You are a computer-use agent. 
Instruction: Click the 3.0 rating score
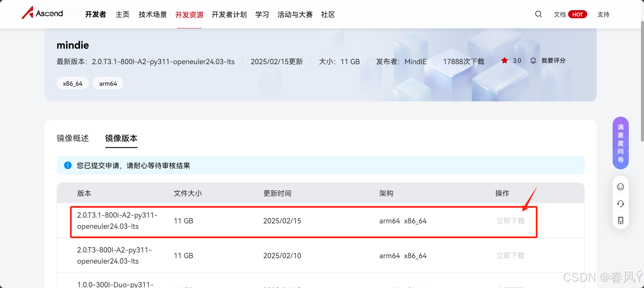click(517, 61)
